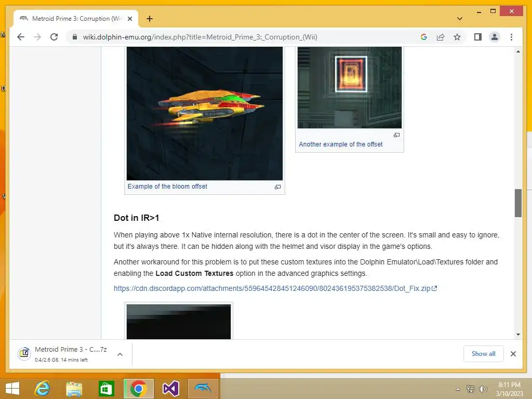The height and width of the screenshot is (399, 532).
Task: Open Visual Studio from taskbar
Action: click(x=170, y=389)
